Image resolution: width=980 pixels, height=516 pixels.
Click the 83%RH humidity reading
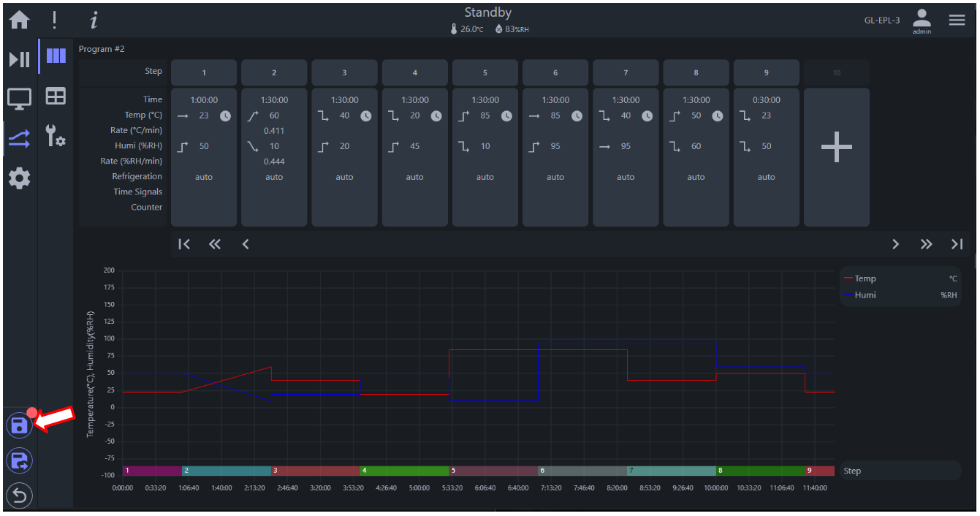click(x=512, y=29)
